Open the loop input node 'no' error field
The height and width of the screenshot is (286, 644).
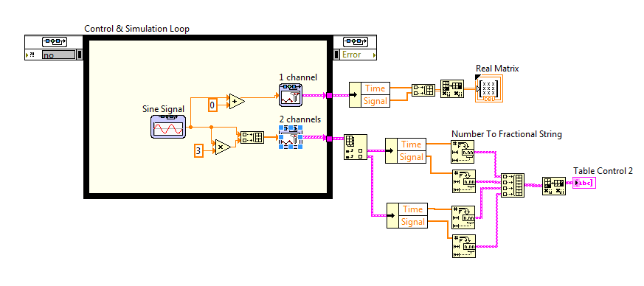pyautogui.click(x=58, y=55)
